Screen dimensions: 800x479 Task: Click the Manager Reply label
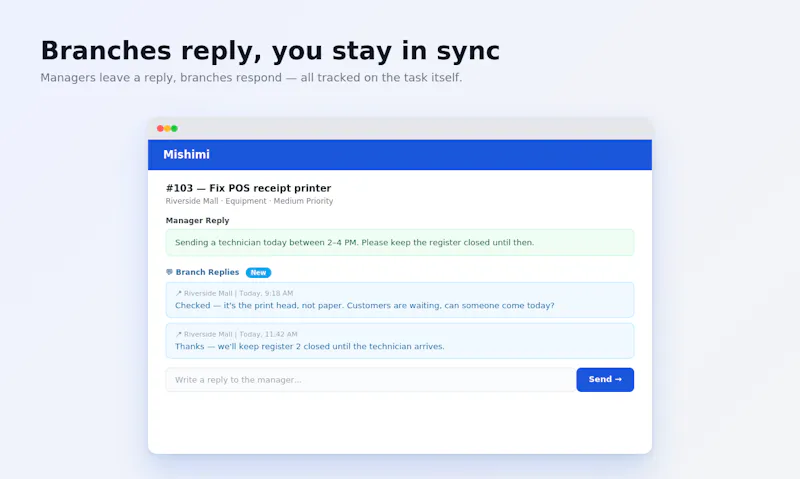197,220
